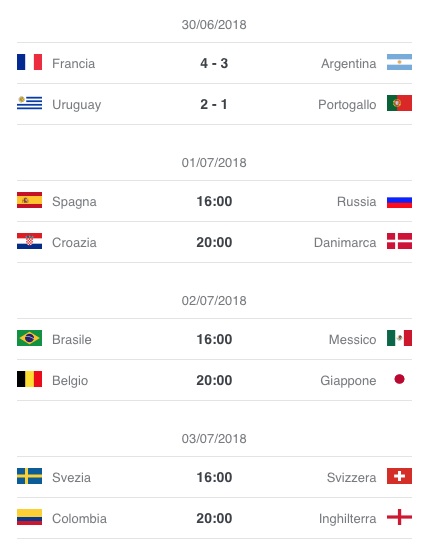Select the Japan flag icon

399,379
